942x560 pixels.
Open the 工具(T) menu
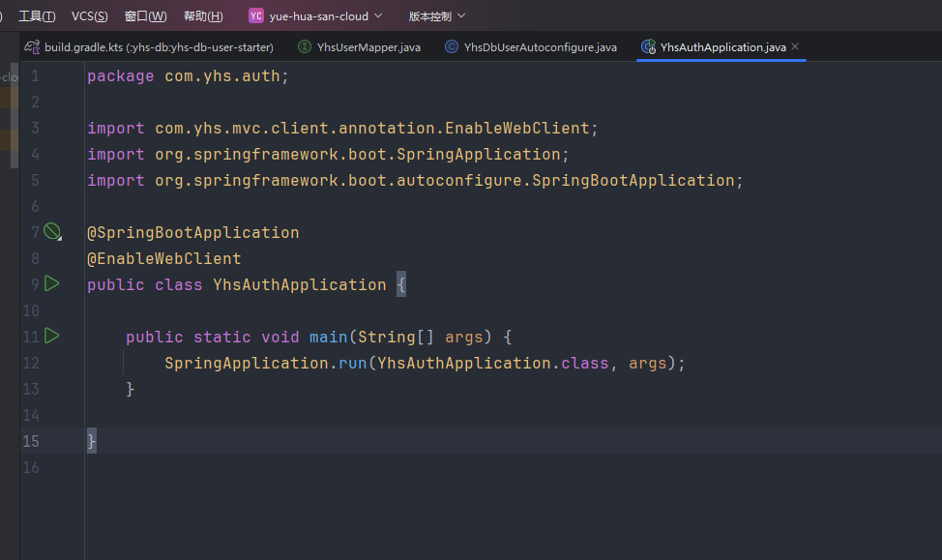pyautogui.click(x=37, y=16)
